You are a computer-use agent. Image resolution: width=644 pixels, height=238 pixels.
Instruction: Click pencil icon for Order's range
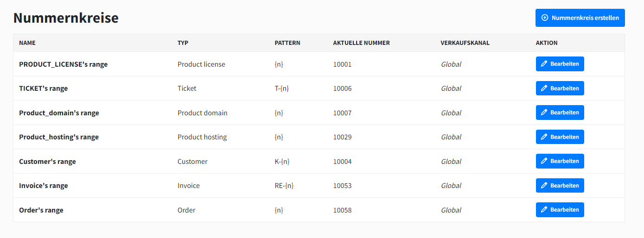pos(544,210)
